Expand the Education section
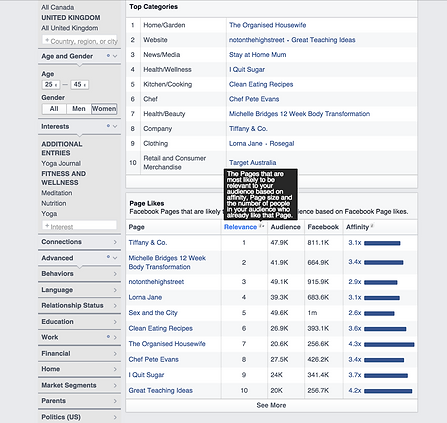447x423 pixels. coord(79,322)
